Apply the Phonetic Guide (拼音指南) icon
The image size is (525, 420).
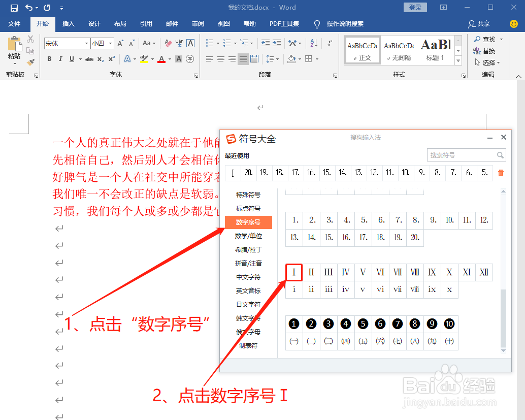point(180,43)
